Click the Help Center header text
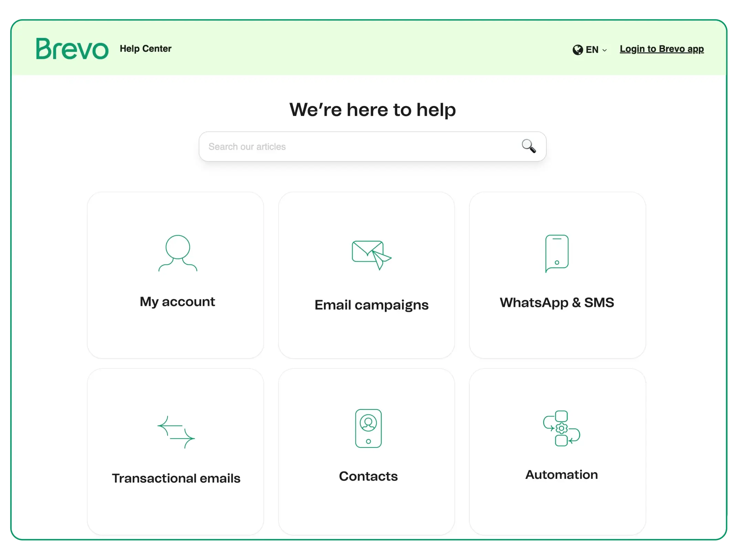 pos(146,49)
